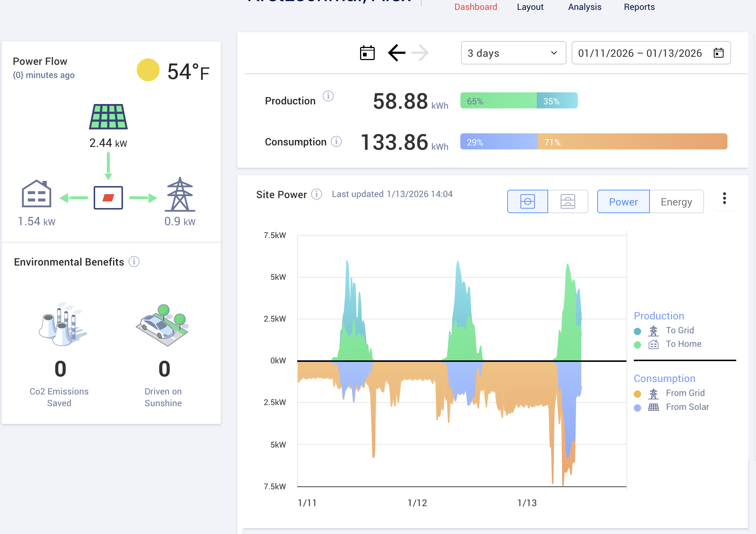Viewport: 756px width, 534px height.
Task: Click the Production info icon
Action: [328, 96]
